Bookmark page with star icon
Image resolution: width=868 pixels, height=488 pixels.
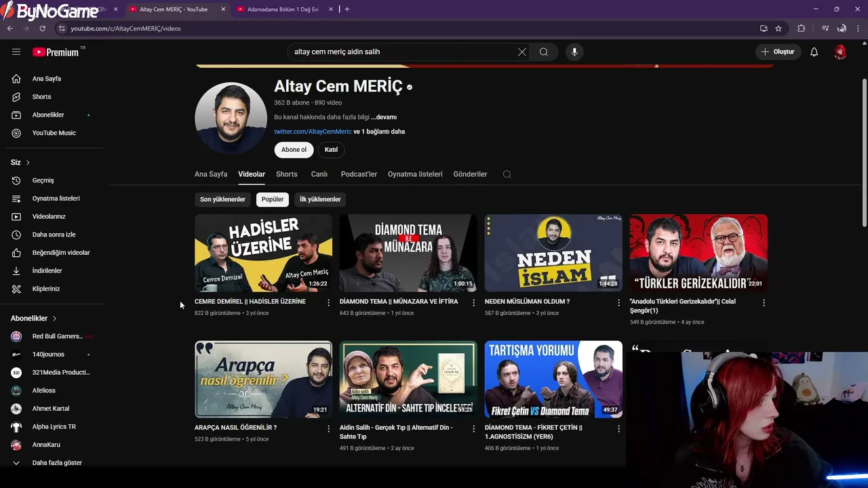tap(778, 28)
